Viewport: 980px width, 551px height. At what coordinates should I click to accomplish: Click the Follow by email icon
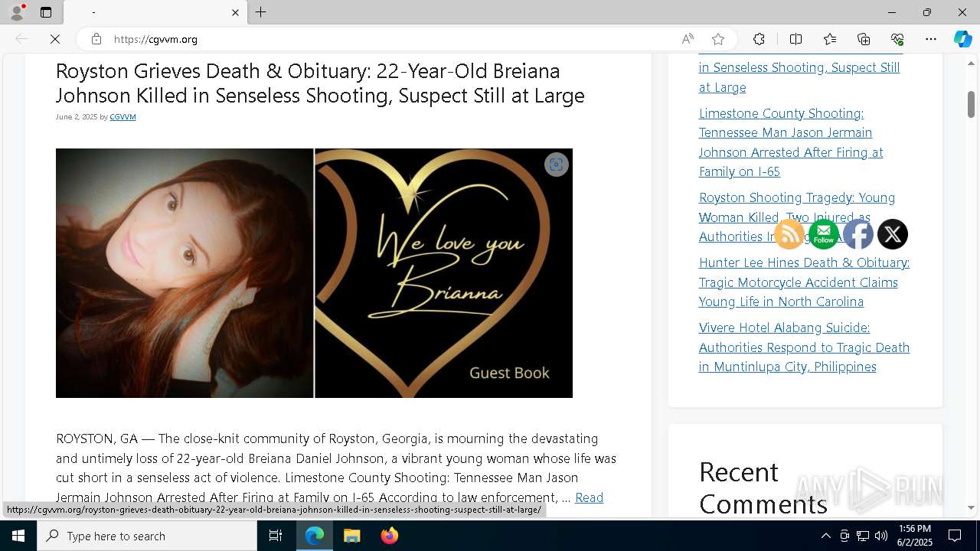tap(824, 234)
